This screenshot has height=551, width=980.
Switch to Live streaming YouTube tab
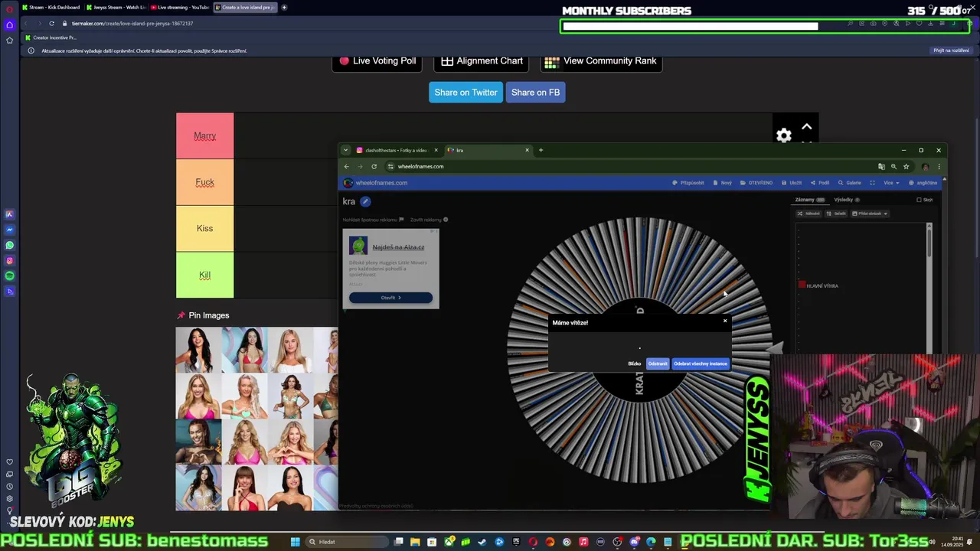(x=180, y=8)
